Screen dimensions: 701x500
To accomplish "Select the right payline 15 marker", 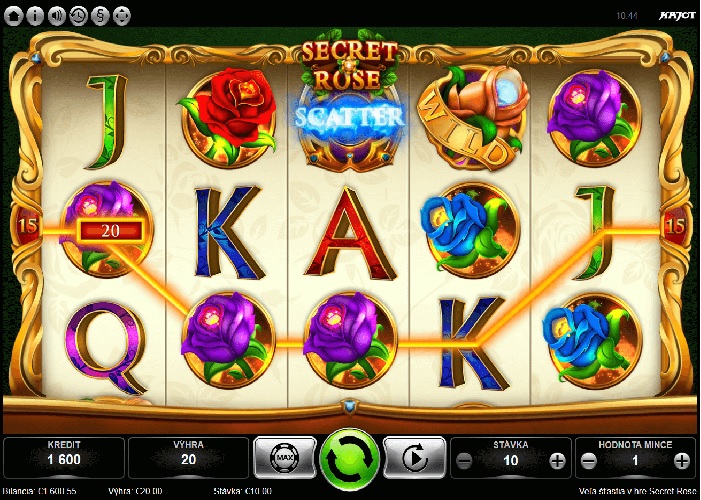I will point(675,226).
